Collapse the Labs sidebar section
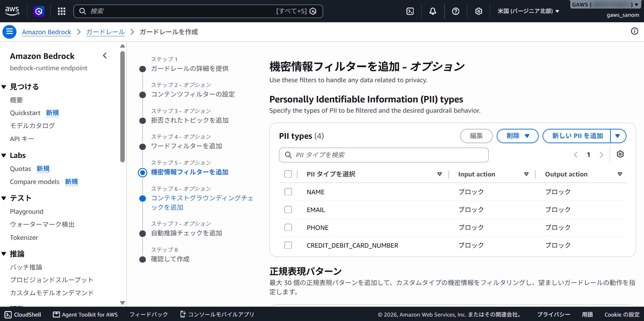The image size is (644, 321). coord(4,156)
